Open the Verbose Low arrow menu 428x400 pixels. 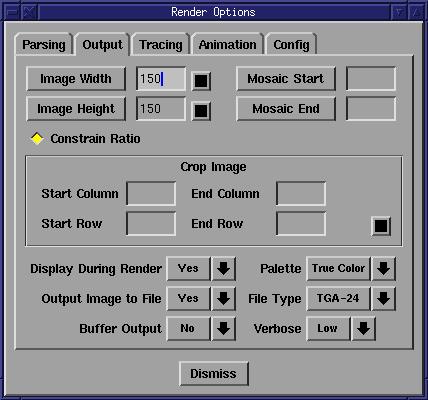[x=364, y=328]
